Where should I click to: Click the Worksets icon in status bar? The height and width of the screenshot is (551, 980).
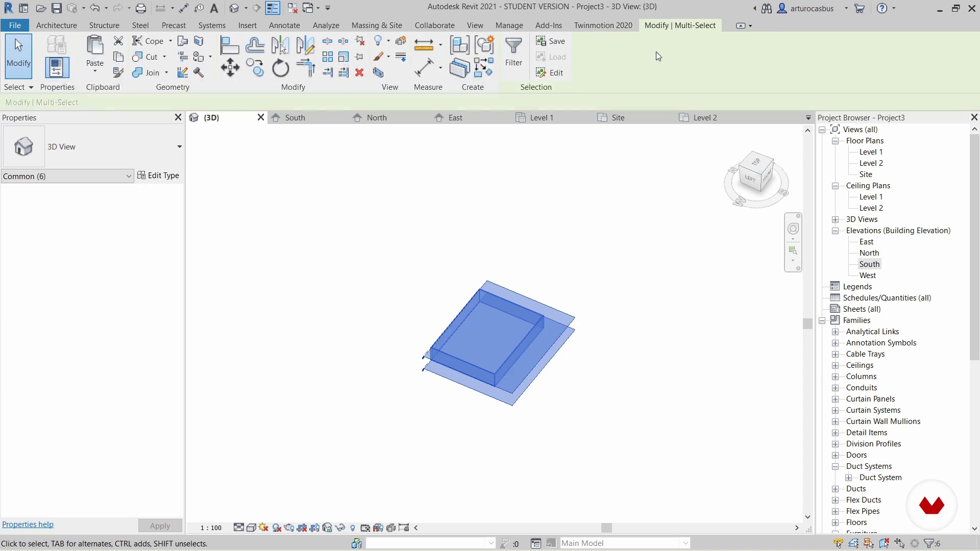(x=357, y=543)
